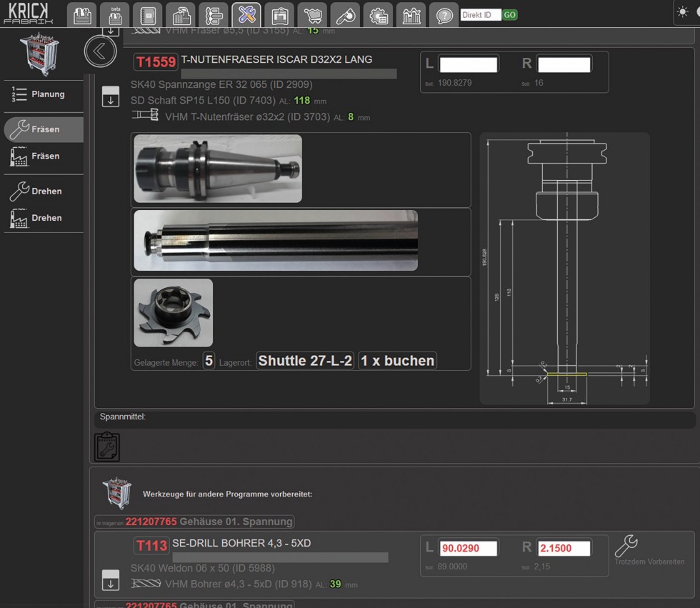Expand the T113 tool details arrow box

pos(110,579)
